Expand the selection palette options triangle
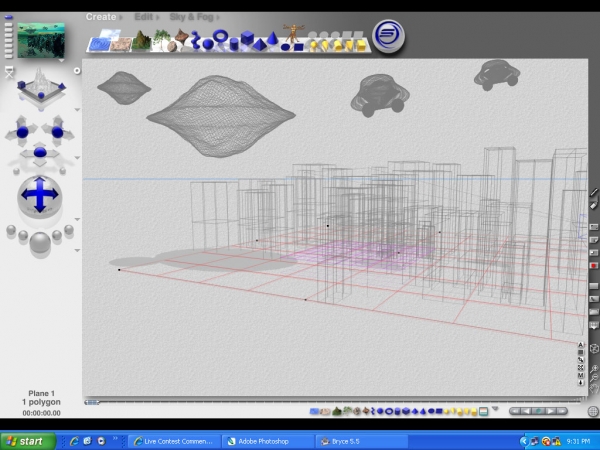The width and height of the screenshot is (600, 450). [496, 409]
